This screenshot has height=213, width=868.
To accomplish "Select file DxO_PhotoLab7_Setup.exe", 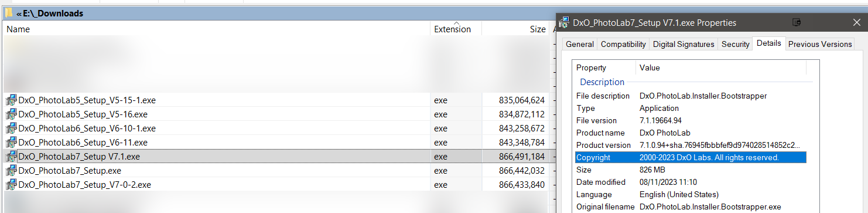I will 70,171.
